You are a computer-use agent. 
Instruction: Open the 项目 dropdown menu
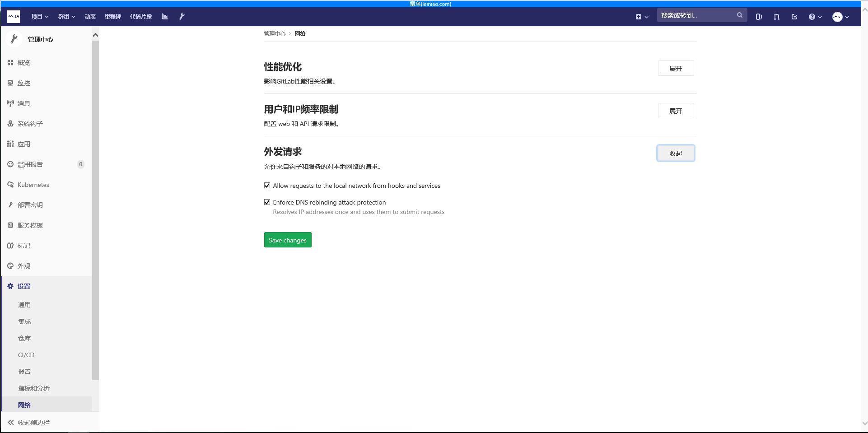point(39,16)
